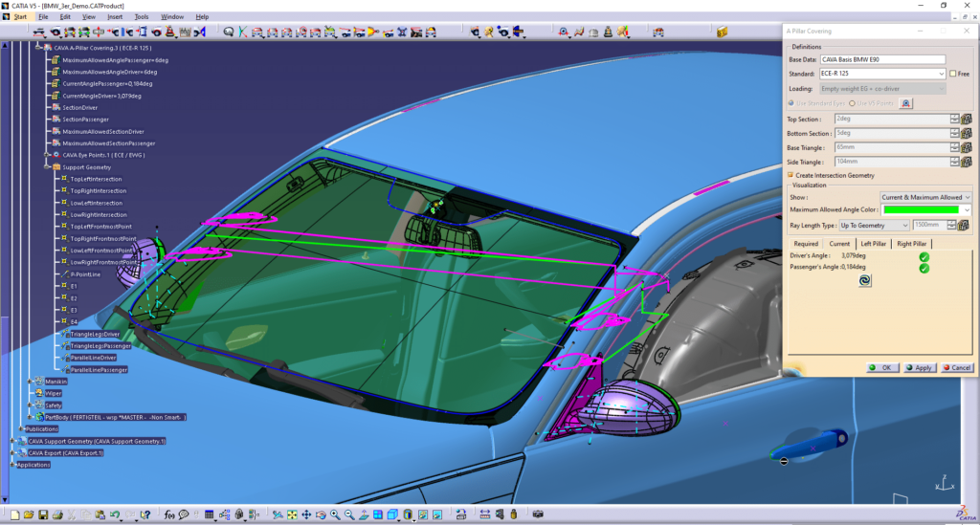The image size is (980, 525).
Task: Click the Base Data input field
Action: coord(881,60)
